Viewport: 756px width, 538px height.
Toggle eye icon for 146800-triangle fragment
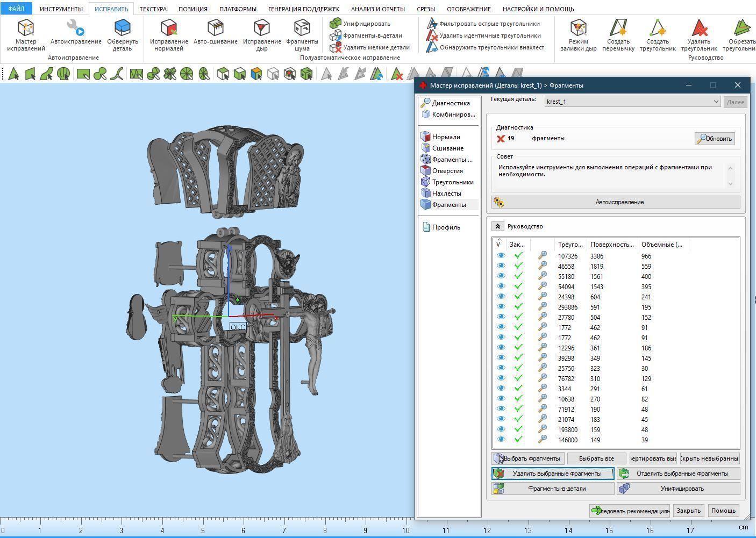501,440
